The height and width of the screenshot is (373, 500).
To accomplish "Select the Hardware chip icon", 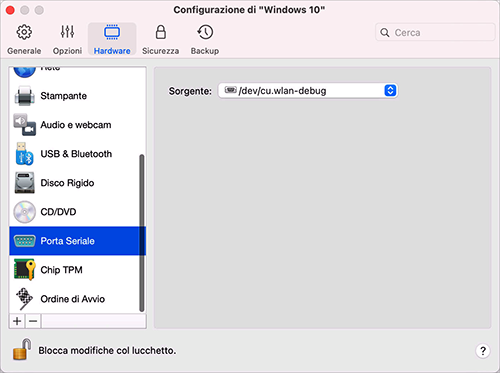I will (112, 32).
